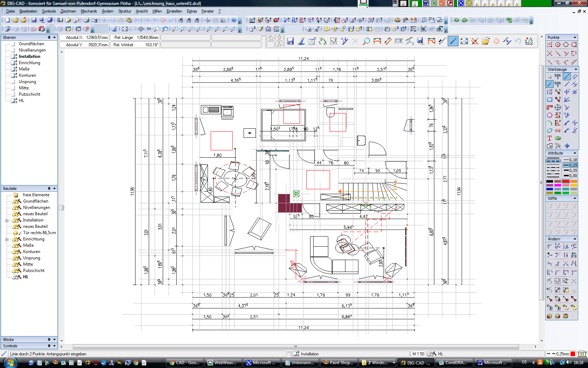588x368 pixels.
Task: Click the open folder icon in toolbar
Action: point(16,20)
